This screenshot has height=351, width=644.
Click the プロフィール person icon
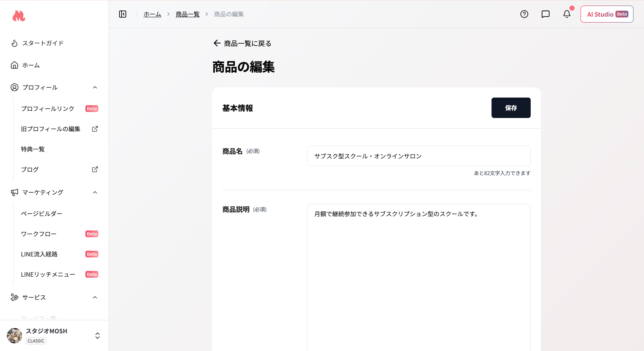pos(14,87)
